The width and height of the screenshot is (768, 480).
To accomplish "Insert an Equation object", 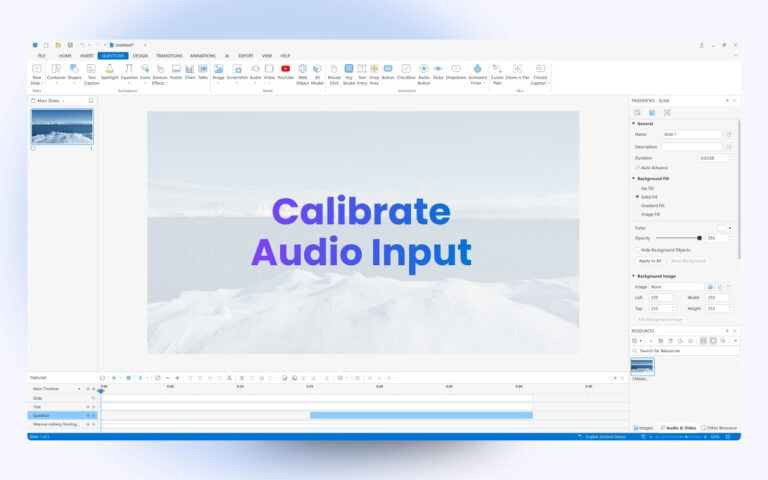I will pos(129,72).
